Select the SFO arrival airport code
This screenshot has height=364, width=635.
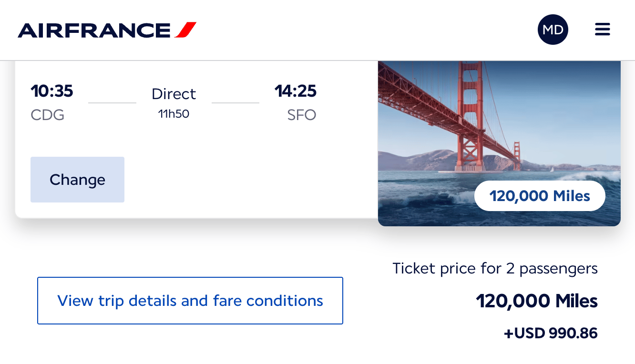point(301,115)
